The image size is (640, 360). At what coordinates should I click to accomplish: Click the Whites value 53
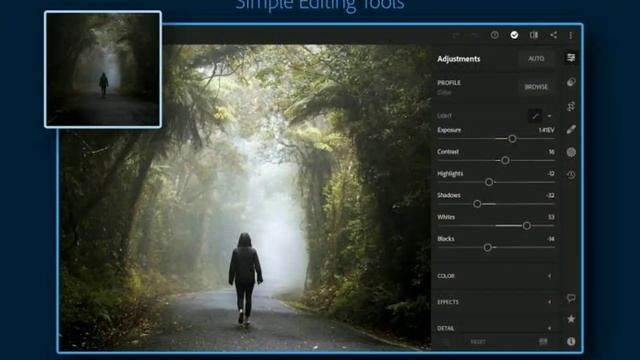coord(551,217)
